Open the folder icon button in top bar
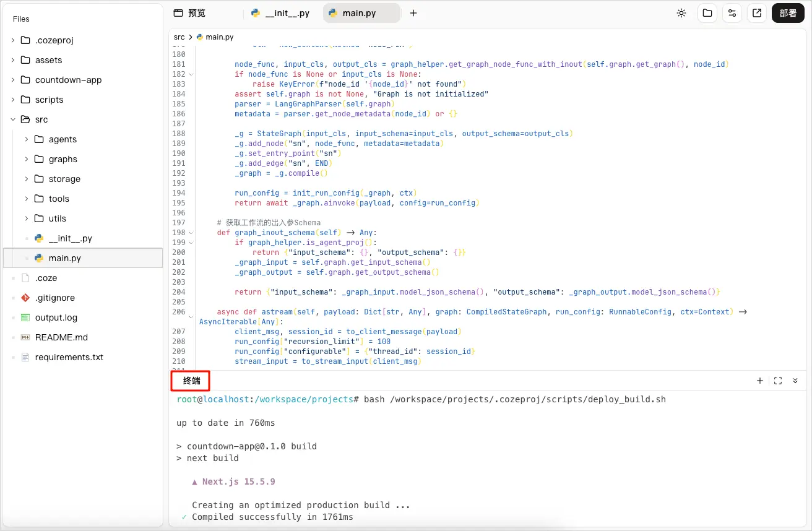812x531 pixels. 707,13
